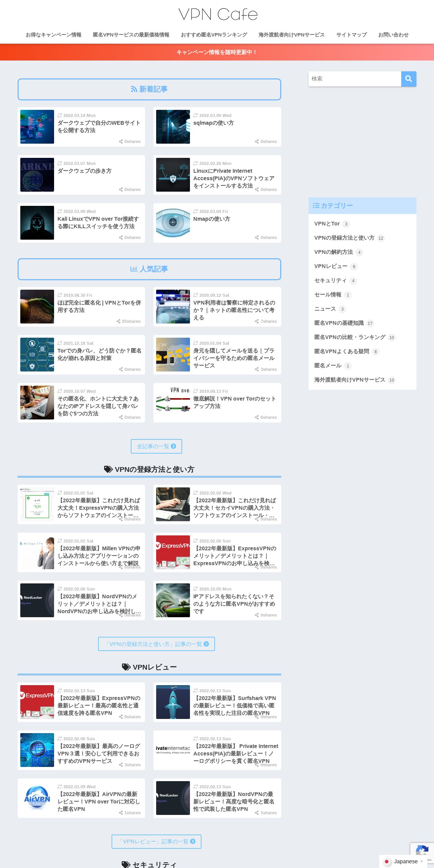Image resolution: width=434 pixels, height=868 pixels.
Task: Click share icon on その匿名化、ホントに大丈夫 article (2shares)
Action: [121, 417]
